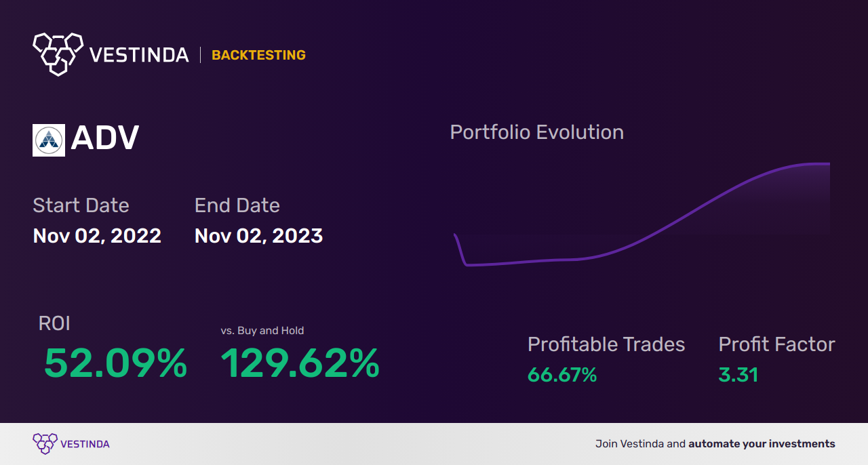868x465 pixels.
Task: Click the ROI 52.09% value
Action: click(115, 363)
